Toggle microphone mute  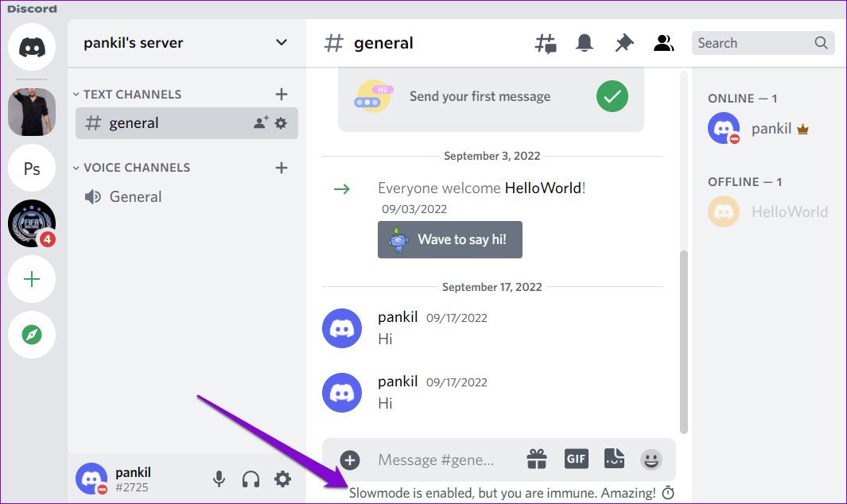[219, 479]
